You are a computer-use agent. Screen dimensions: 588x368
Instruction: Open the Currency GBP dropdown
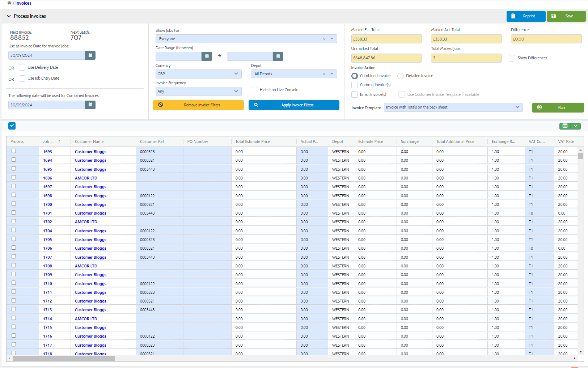pos(198,74)
